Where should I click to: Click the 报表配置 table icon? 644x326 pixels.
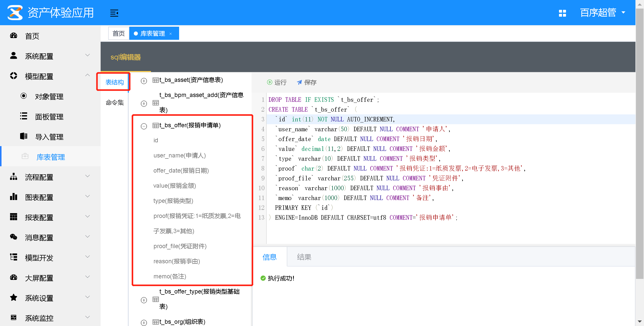pos(14,217)
